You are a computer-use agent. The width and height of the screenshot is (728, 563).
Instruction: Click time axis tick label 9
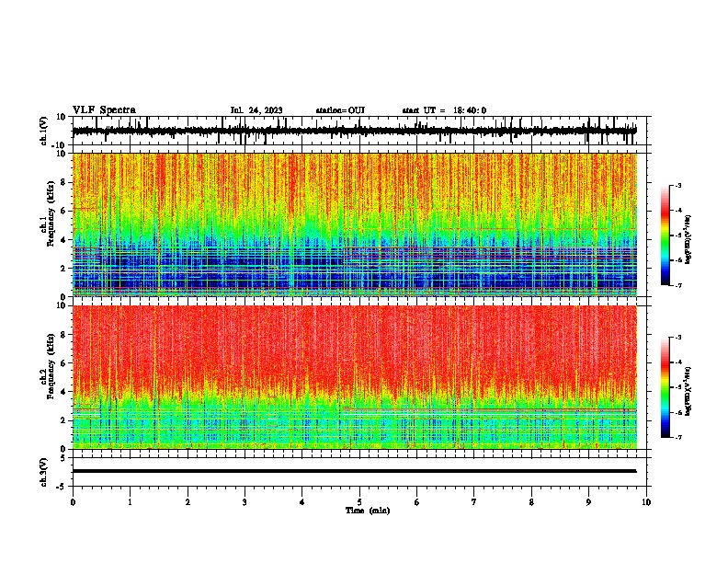coord(588,502)
